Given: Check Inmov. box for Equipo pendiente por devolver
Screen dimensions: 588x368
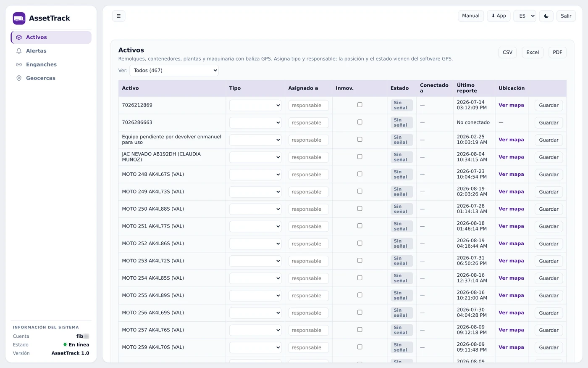Looking at the screenshot, I should point(360,139).
